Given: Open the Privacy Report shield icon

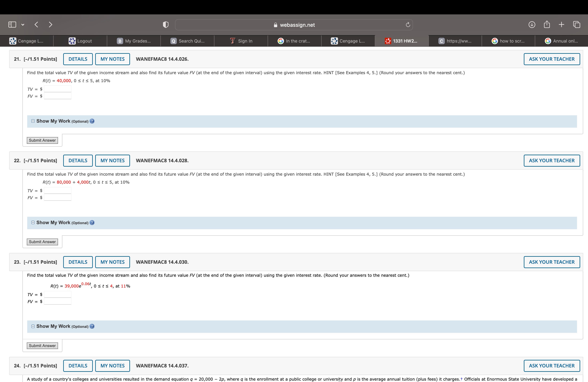Looking at the screenshot, I should pos(166,24).
